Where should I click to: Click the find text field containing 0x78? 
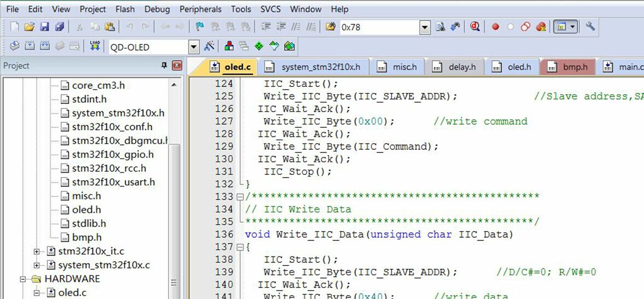coord(378,27)
